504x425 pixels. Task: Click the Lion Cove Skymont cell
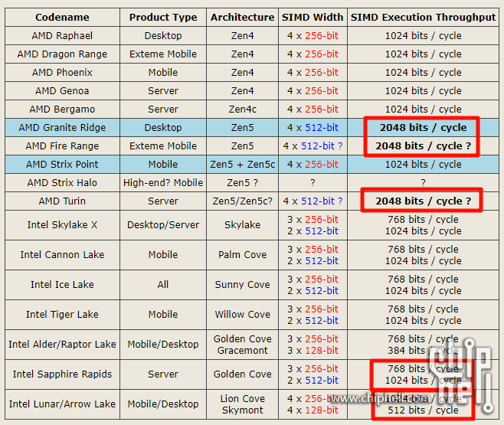[242, 404]
